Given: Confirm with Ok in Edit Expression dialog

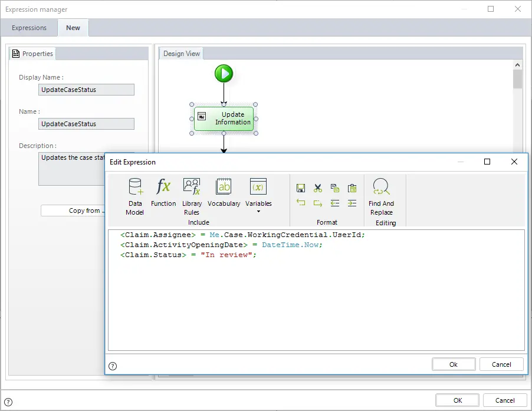Looking at the screenshot, I should (x=454, y=364).
